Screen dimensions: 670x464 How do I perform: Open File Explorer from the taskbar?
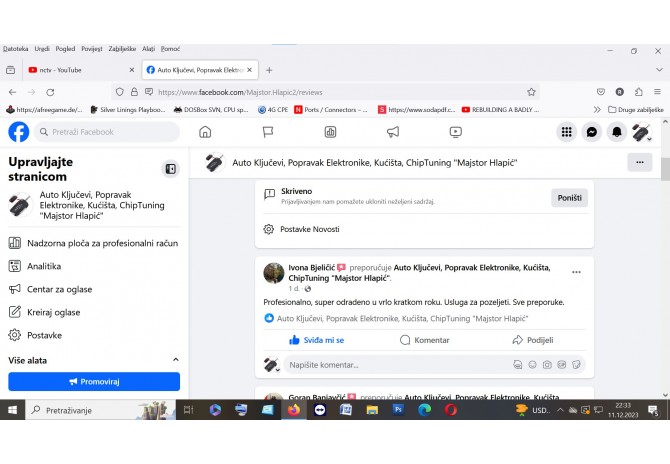tap(372, 410)
